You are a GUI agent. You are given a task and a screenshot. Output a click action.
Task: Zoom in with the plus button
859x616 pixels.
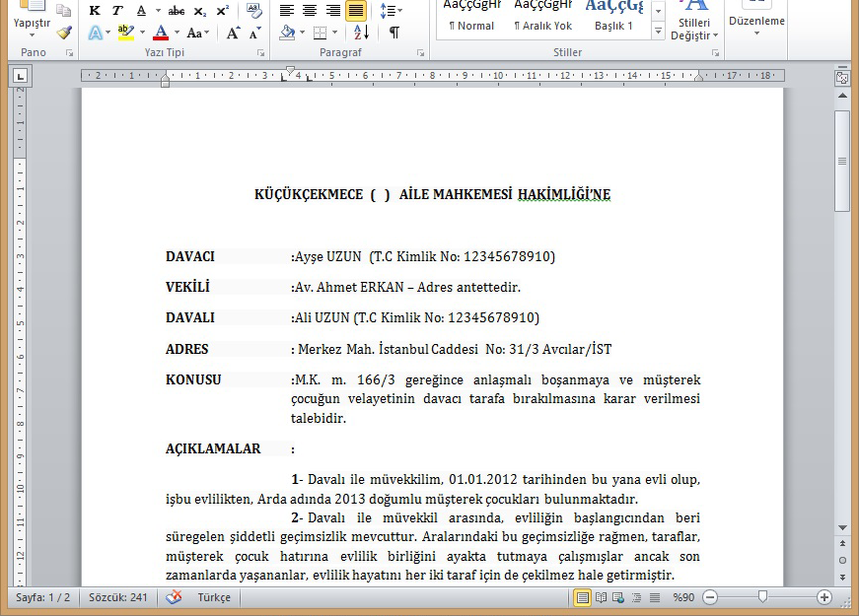tap(823, 597)
